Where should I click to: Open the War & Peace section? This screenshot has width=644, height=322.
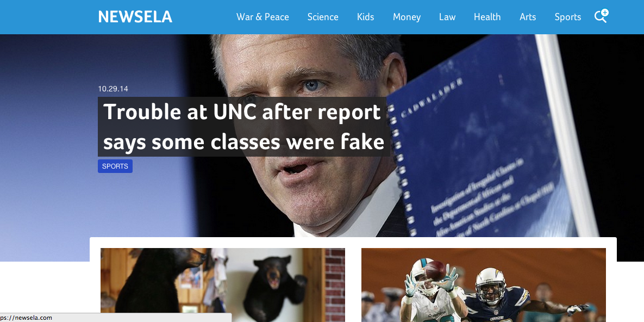[x=262, y=17]
